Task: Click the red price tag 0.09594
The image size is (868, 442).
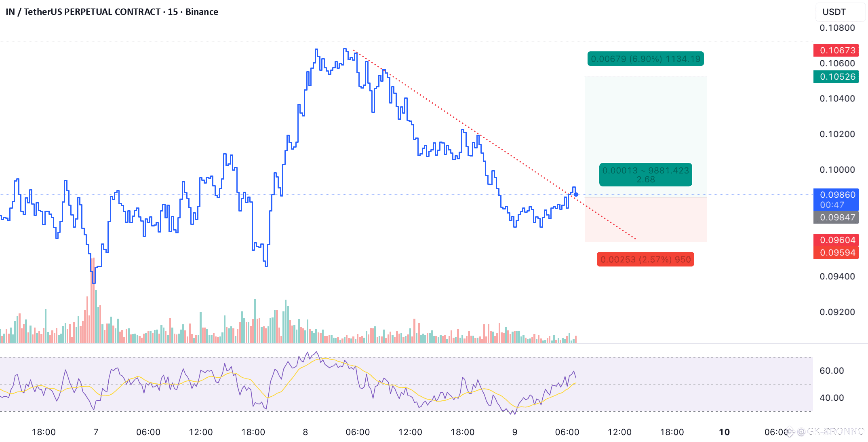Action: pyautogui.click(x=836, y=253)
